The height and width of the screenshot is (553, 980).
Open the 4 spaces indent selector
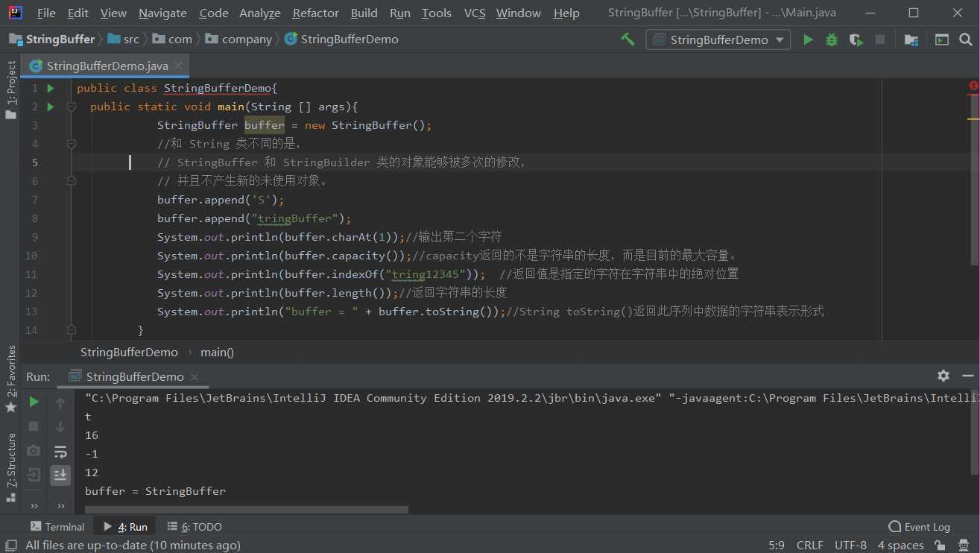900,546
